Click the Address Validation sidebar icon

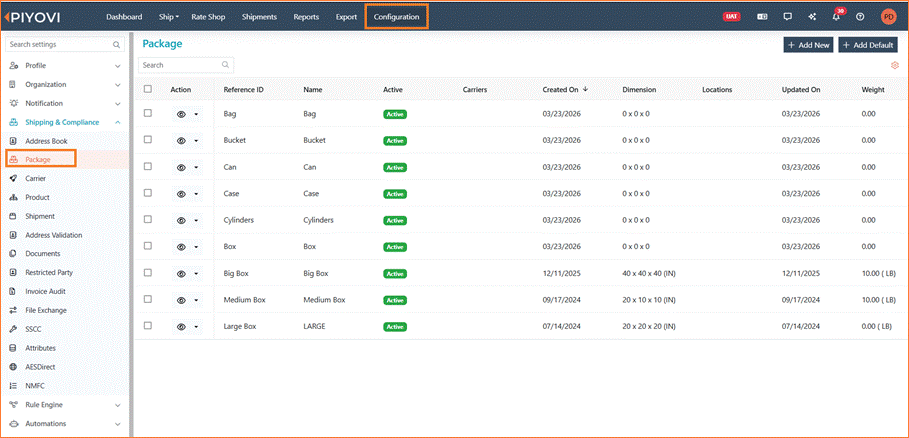(13, 235)
